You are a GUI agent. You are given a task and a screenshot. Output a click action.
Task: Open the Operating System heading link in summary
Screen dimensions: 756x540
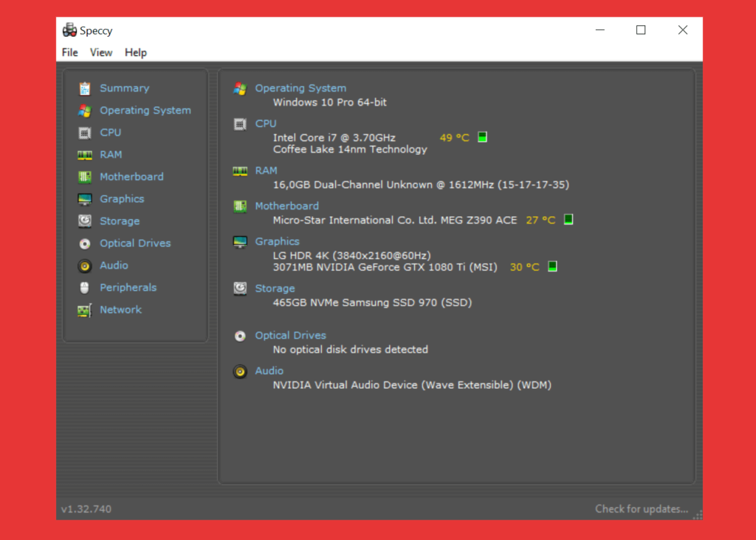coord(300,88)
